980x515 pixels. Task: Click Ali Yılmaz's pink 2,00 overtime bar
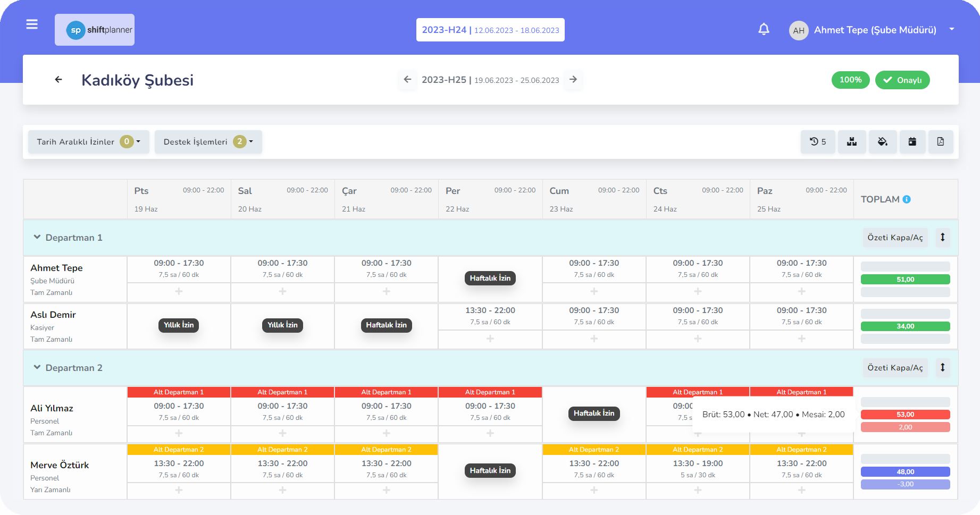click(906, 427)
